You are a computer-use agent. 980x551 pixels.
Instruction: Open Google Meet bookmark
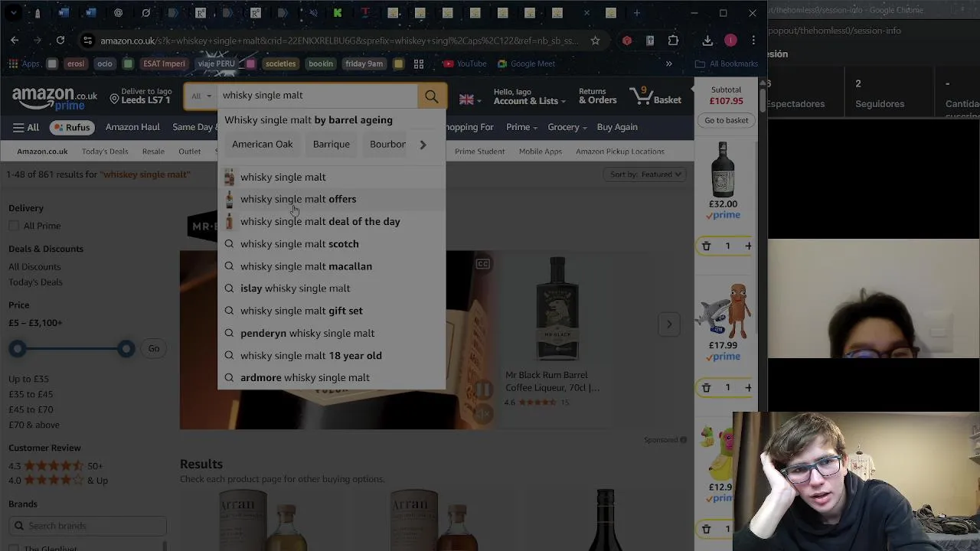(526, 64)
